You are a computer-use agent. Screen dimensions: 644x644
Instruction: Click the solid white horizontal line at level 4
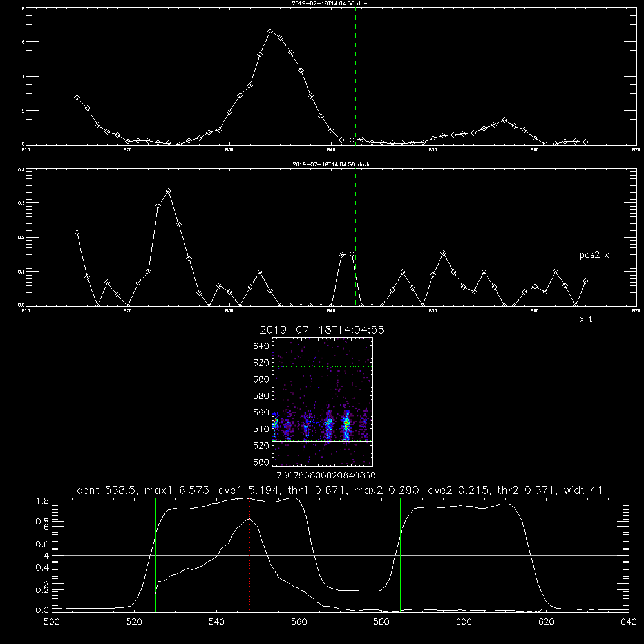click(x=340, y=555)
